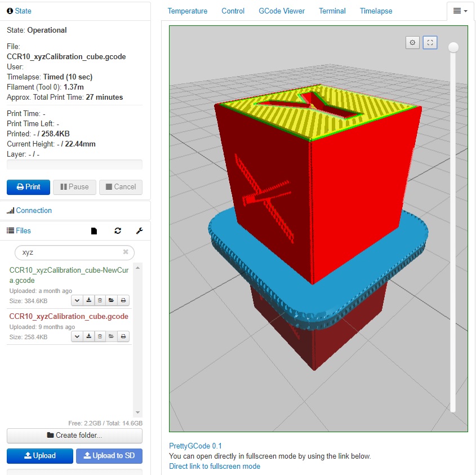Expand details for the NewCura gcode file
The width and height of the screenshot is (476, 475).
(77, 300)
